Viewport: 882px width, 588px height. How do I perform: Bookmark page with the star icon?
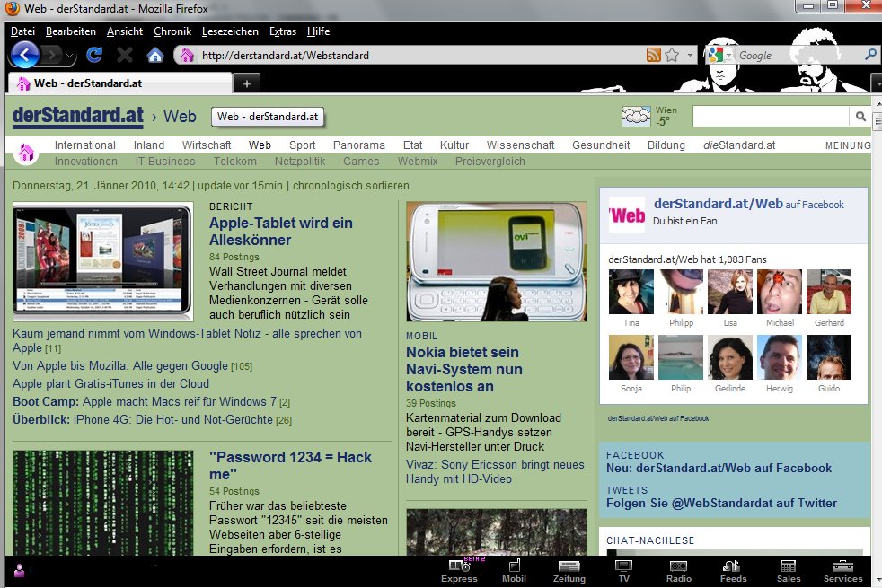pos(672,55)
